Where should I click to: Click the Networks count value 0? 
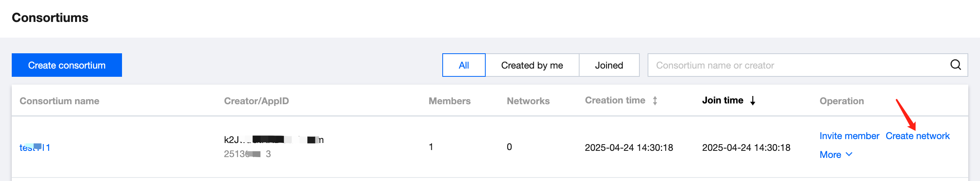pyautogui.click(x=509, y=147)
